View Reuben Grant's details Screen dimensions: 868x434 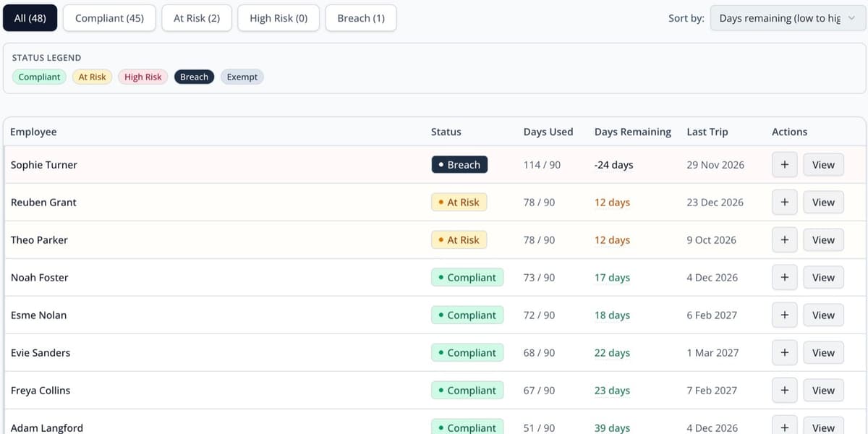point(823,203)
